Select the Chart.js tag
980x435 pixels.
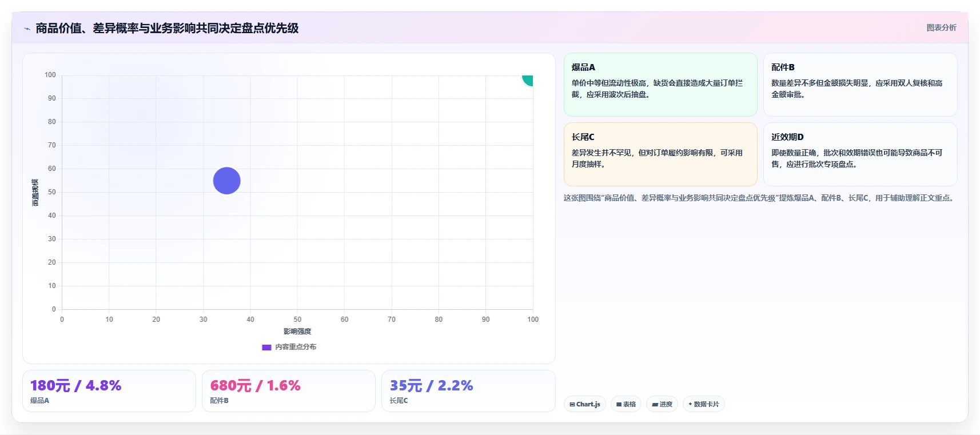[x=585, y=404]
